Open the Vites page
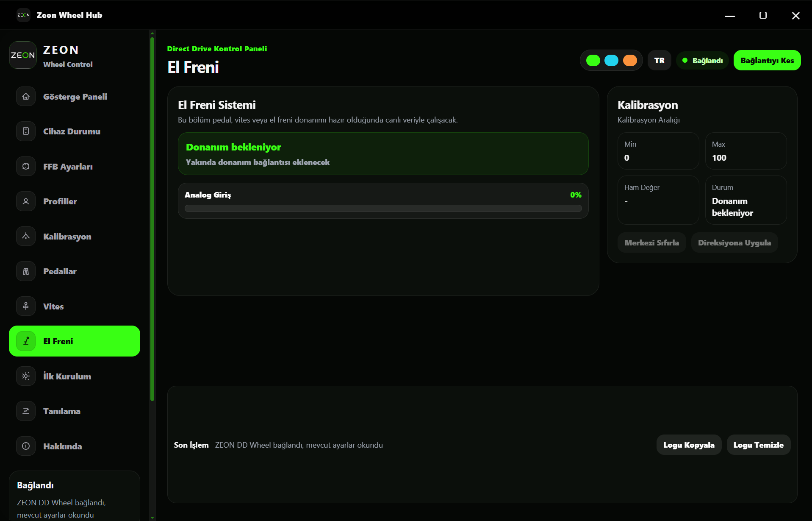 coord(75,306)
